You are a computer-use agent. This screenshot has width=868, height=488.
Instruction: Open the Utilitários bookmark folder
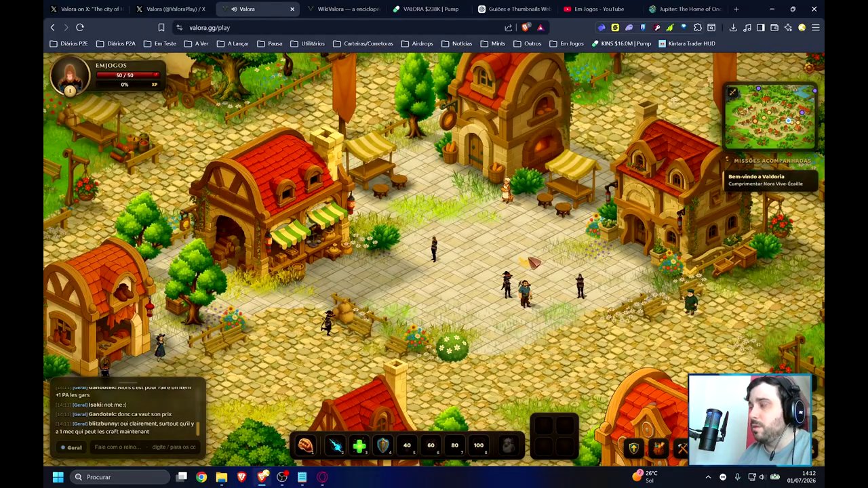click(307, 43)
